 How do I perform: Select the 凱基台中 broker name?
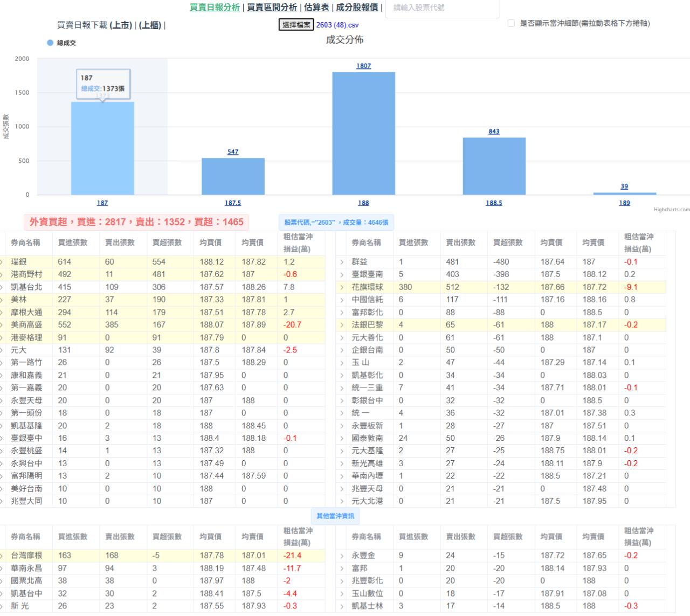point(26,593)
